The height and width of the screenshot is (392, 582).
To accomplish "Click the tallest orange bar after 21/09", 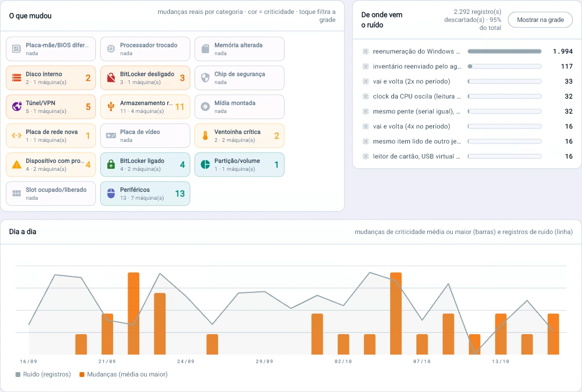I will tap(133, 313).
